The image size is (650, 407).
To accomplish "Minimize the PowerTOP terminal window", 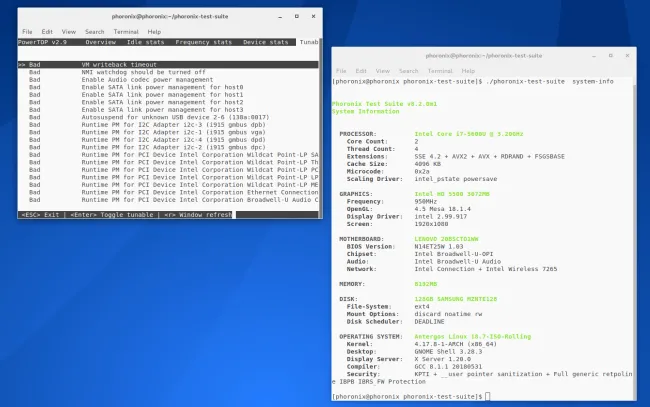I will [x=280, y=17].
